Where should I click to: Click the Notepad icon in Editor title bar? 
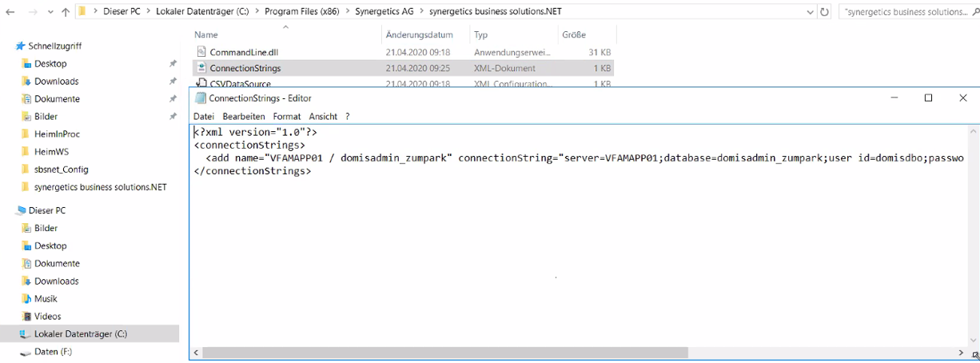(201, 98)
